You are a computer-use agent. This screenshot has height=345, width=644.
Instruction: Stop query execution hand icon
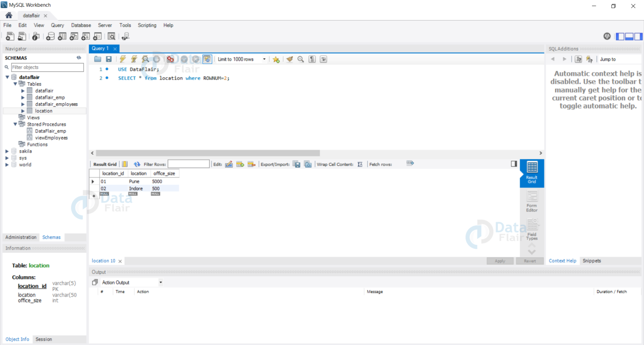pyautogui.click(x=157, y=59)
